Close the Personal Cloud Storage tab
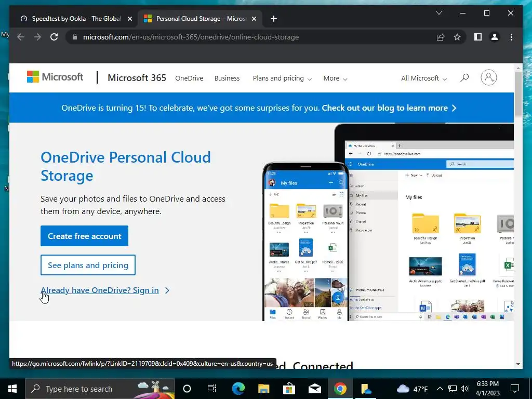The height and width of the screenshot is (399, 532). tap(254, 19)
